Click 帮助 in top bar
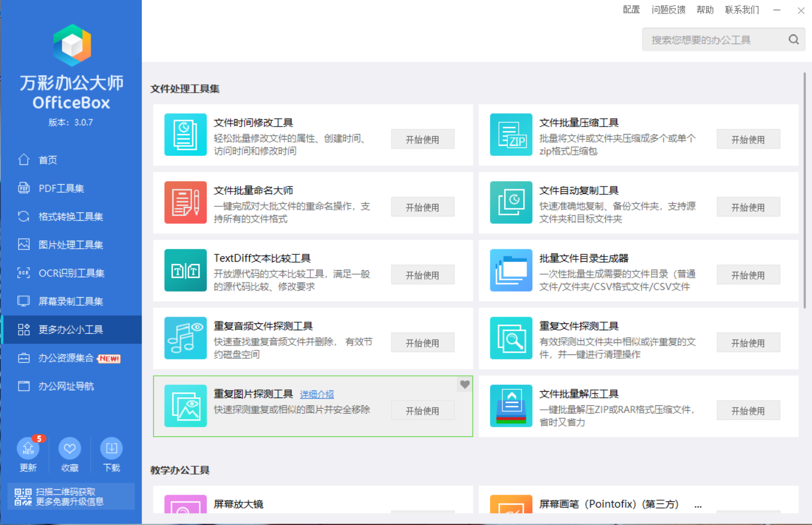812x525 pixels. [x=705, y=10]
